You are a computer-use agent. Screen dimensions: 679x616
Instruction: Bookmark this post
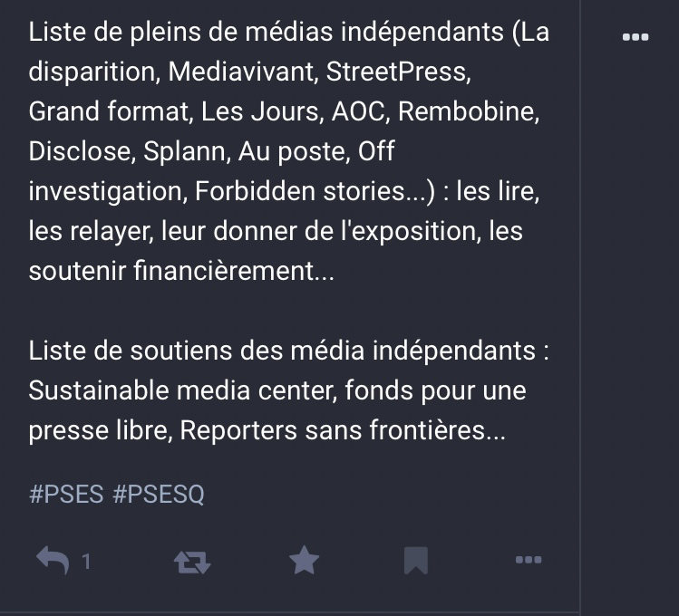pos(415,561)
